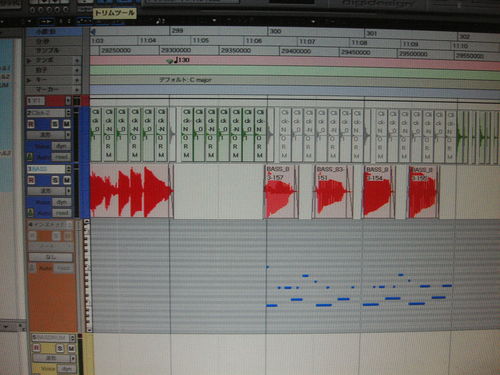Mute the BASS track with its M button
500x375 pixels.
pyautogui.click(x=67, y=180)
